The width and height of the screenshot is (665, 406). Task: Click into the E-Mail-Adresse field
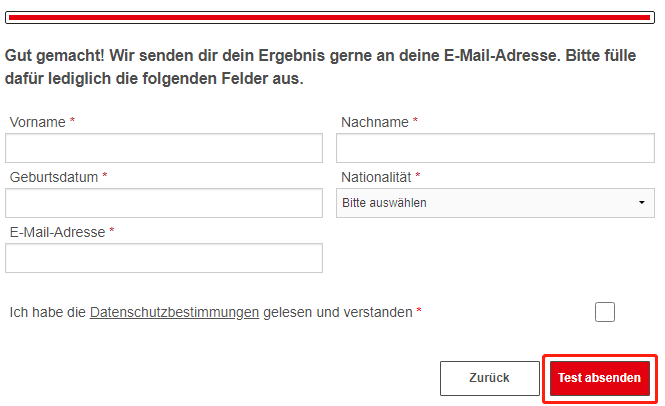pos(164,258)
